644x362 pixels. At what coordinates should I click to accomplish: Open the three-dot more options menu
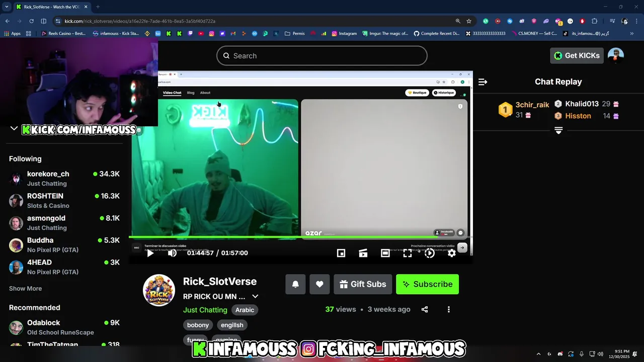(449, 309)
